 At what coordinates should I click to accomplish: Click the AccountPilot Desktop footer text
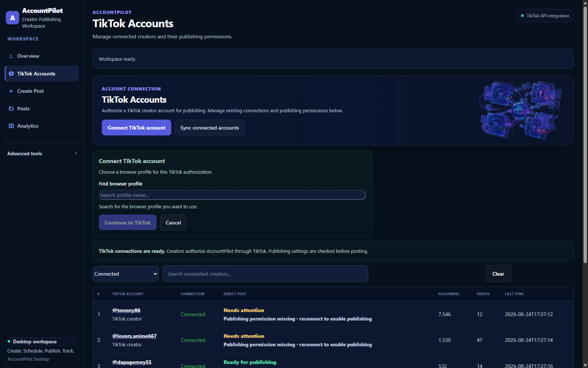tap(28, 359)
